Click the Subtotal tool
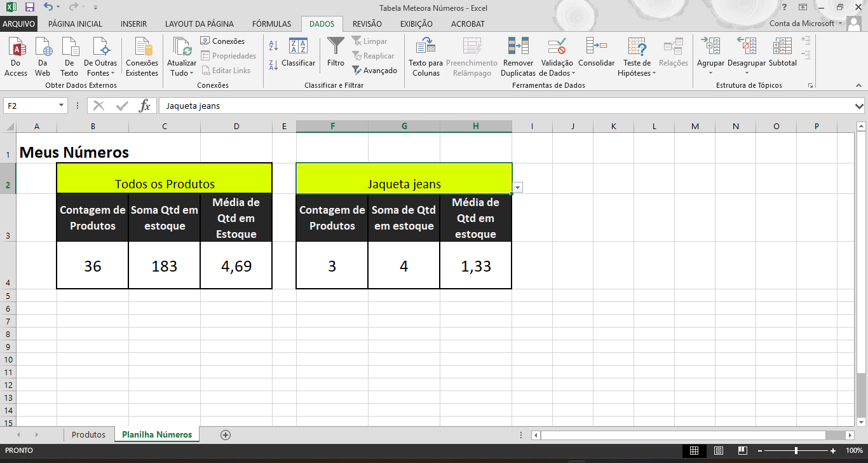Screen dimensions: 868x463 [782, 53]
